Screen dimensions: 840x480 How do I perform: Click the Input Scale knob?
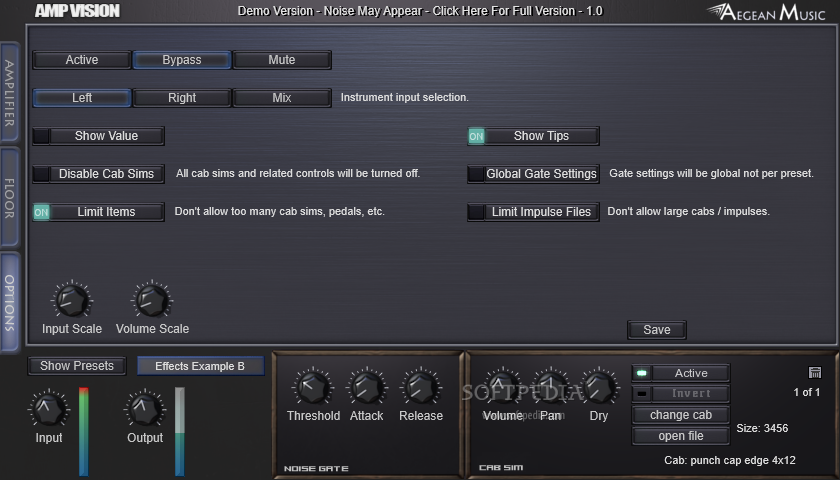(72, 300)
